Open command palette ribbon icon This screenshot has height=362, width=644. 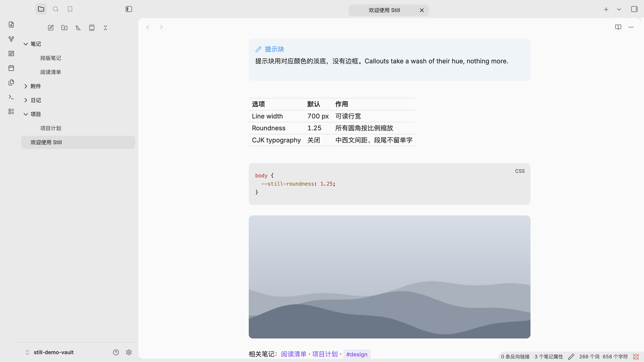coord(11,97)
